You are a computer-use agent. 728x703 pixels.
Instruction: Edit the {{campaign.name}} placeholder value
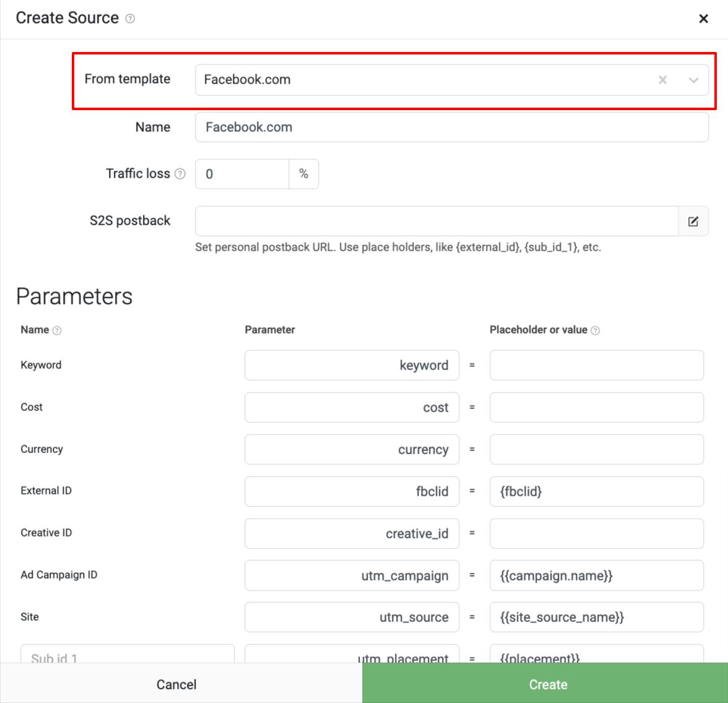[597, 576]
